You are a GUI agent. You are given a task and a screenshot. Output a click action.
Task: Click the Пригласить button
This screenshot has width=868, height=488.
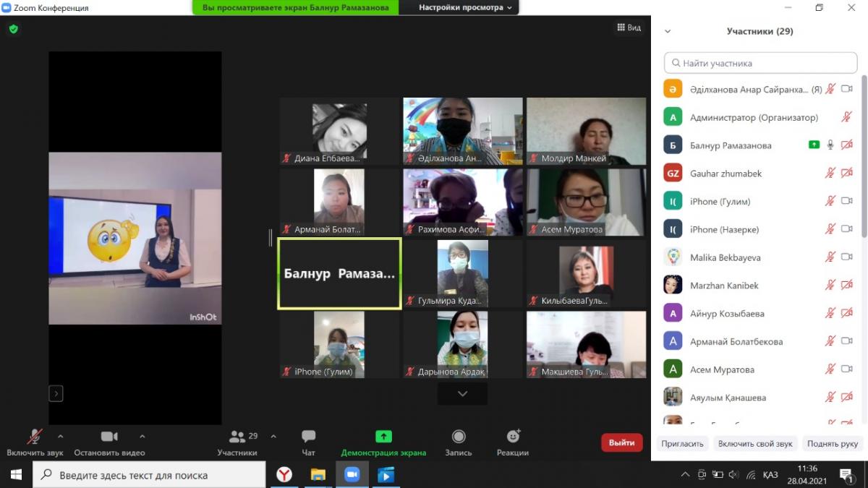pos(682,444)
